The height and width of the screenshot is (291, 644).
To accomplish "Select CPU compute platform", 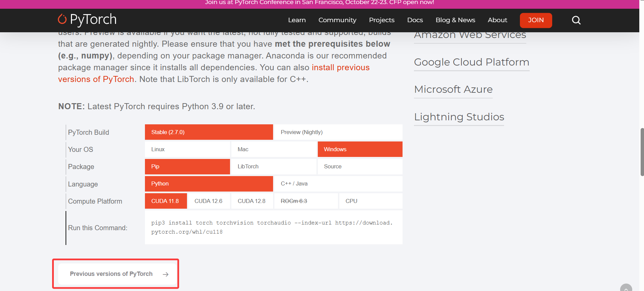I will [x=371, y=201].
